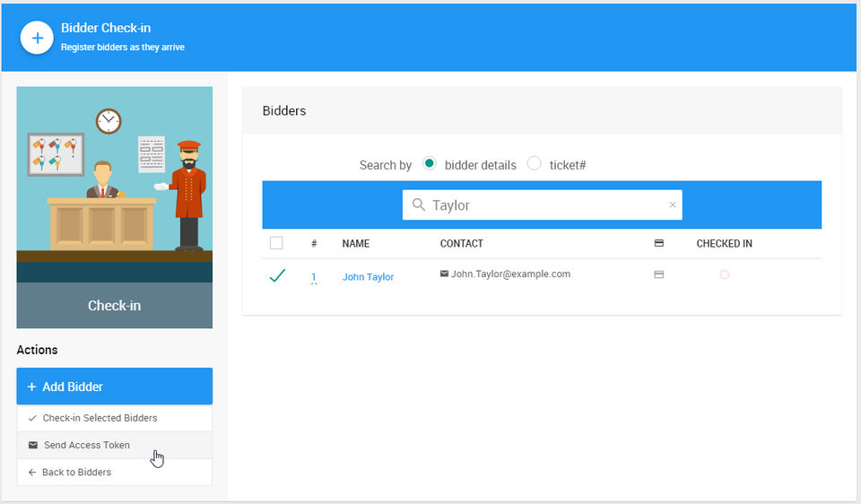Click the NAME column header
Screen dimensions: 861x504
tap(356, 243)
